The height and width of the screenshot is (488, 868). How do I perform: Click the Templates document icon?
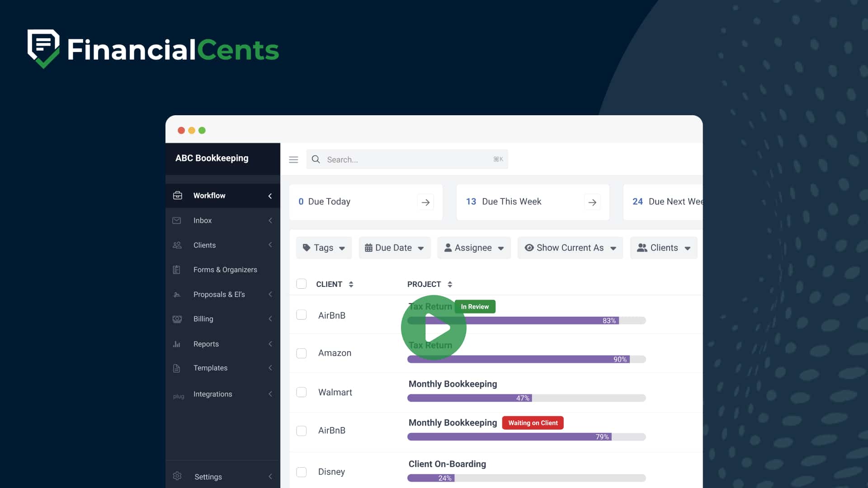pos(177,368)
